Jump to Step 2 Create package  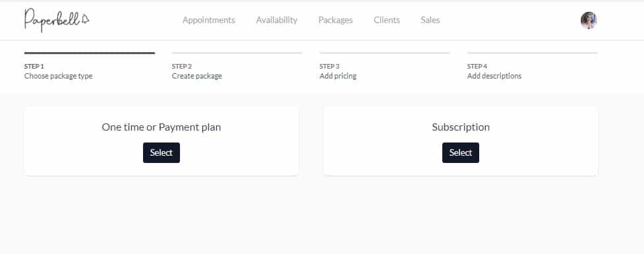(x=196, y=71)
